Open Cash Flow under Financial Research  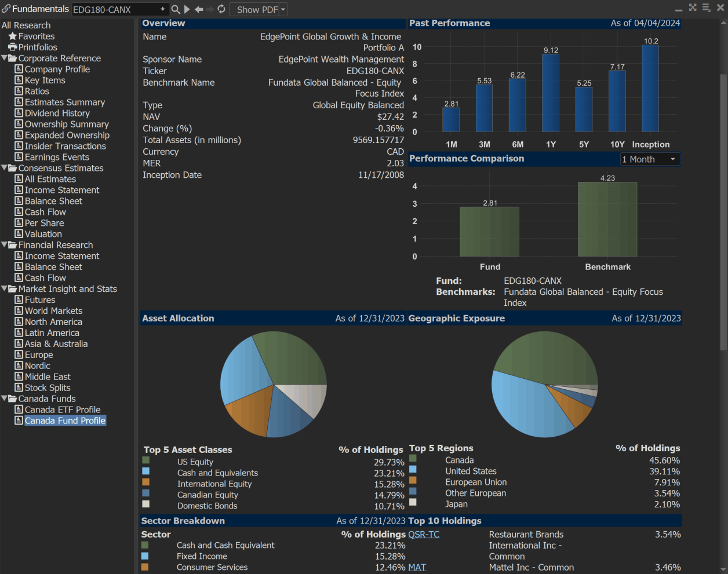(x=45, y=278)
